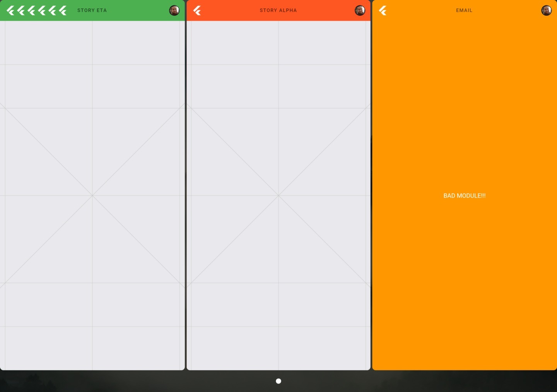The image size is (557, 392).
Task: Click the sixth Flutter logo in Story Eta
Action: point(63,10)
